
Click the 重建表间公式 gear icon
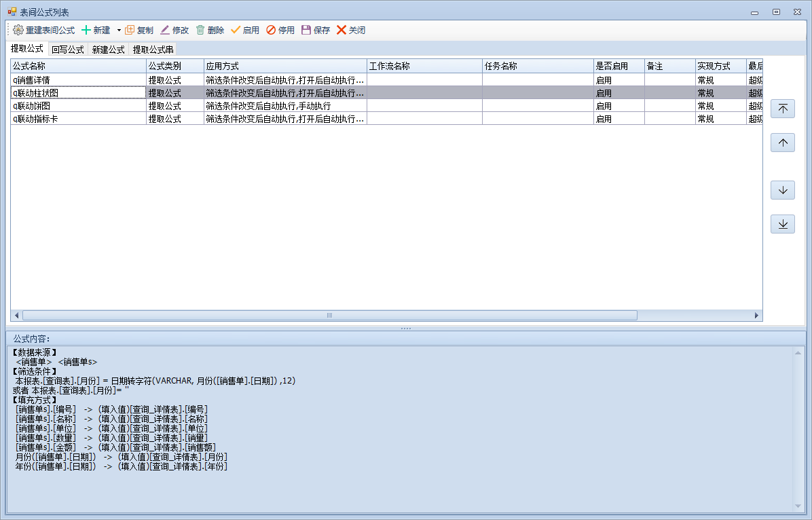(x=18, y=31)
